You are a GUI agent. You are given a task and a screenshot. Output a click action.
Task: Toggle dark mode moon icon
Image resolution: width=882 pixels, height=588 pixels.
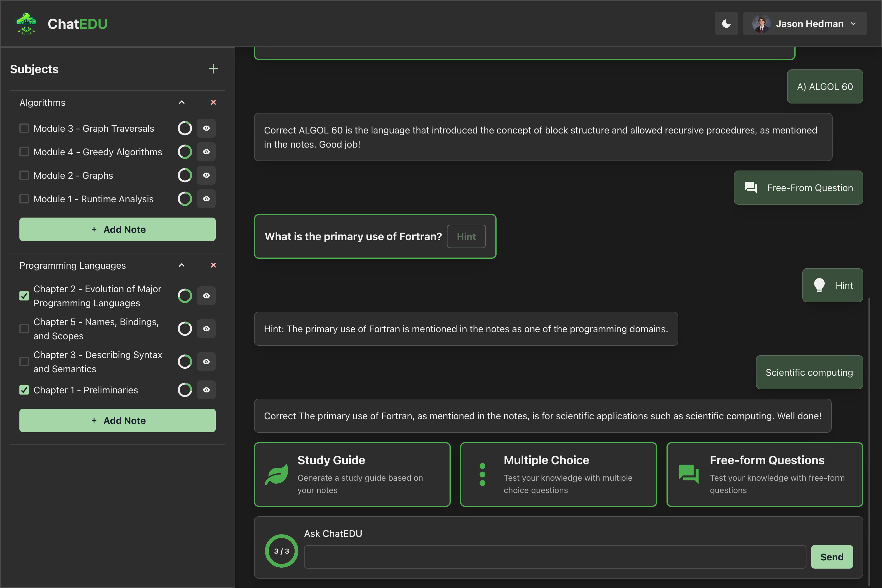coord(726,24)
